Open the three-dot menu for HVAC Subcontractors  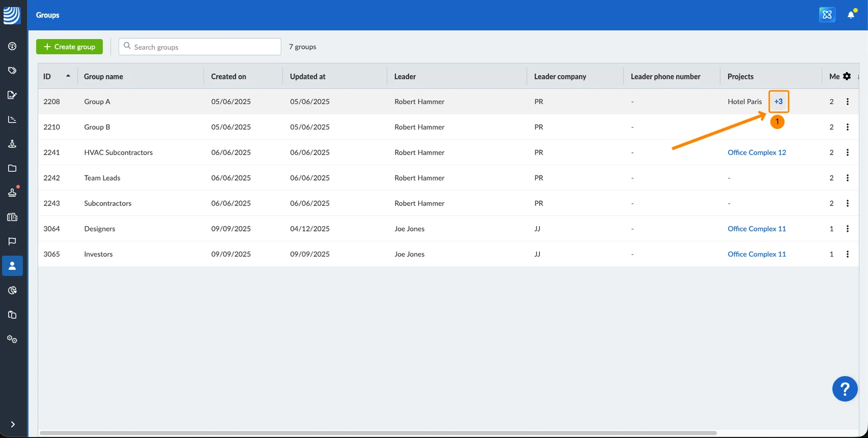[x=847, y=152]
